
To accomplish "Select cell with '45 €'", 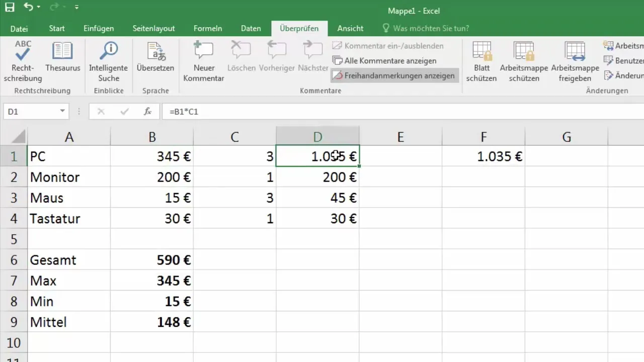I will [x=317, y=198].
